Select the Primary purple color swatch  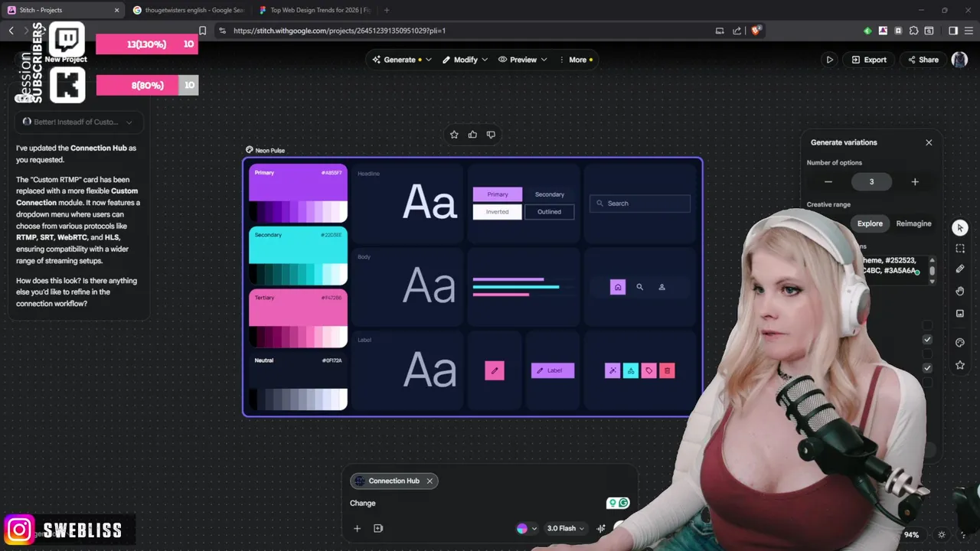coord(298,193)
